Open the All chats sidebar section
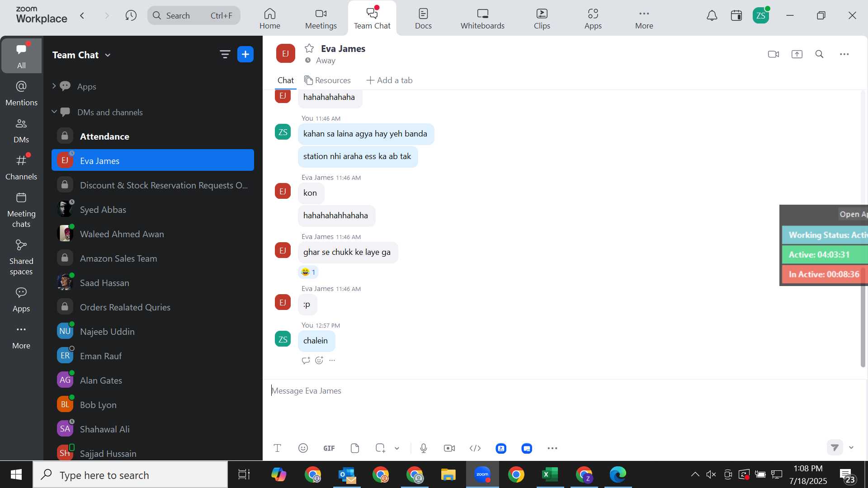 pos(21,56)
